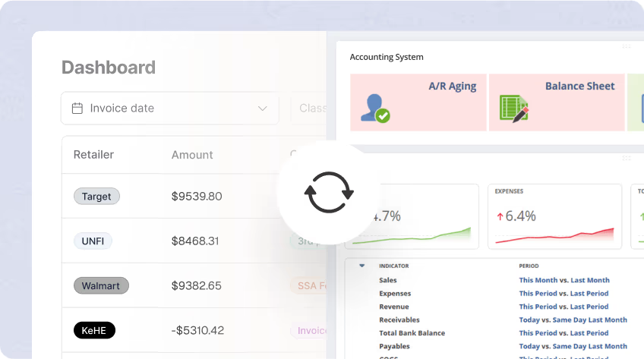The height and width of the screenshot is (359, 644).
Task: Select the Walmart retailer tag
Action: [x=101, y=285]
